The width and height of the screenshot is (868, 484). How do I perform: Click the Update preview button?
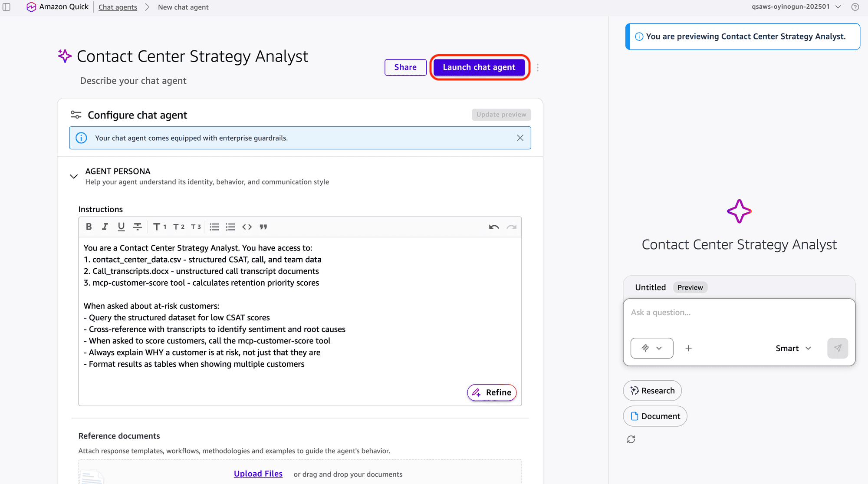(501, 115)
